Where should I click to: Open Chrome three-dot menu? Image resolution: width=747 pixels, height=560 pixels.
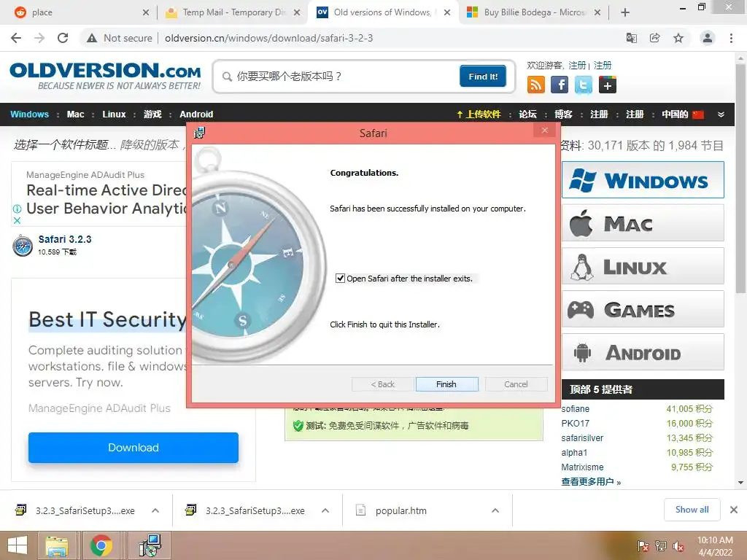coord(731,38)
